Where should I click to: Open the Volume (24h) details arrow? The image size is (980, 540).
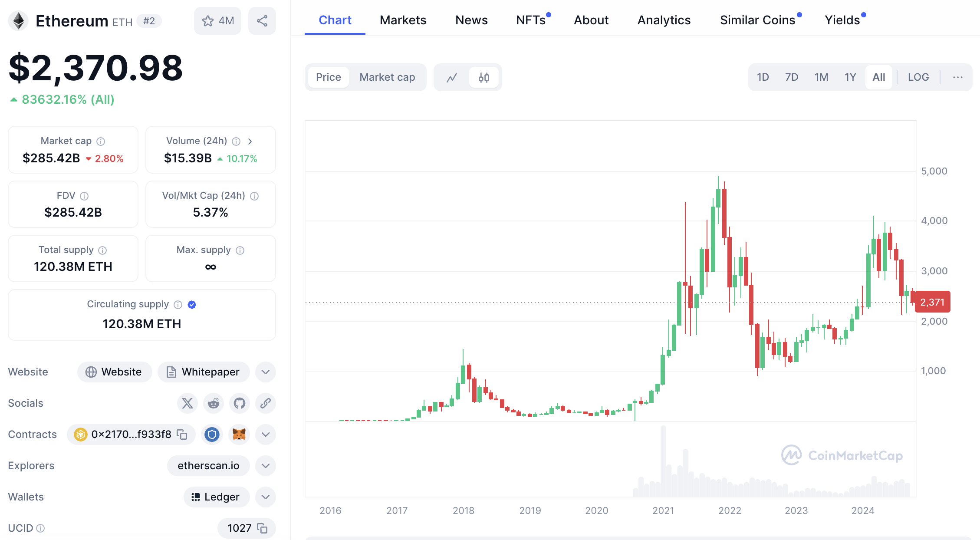[x=250, y=142]
